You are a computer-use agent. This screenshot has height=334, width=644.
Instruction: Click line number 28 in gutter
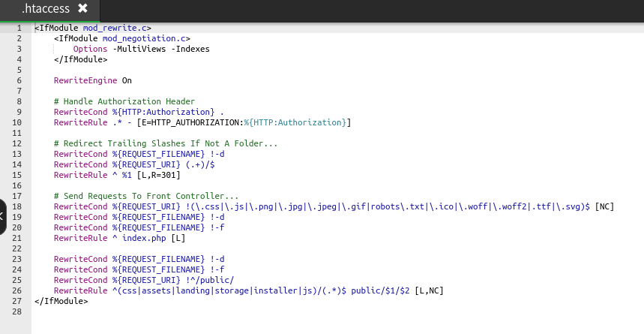pos(16,311)
